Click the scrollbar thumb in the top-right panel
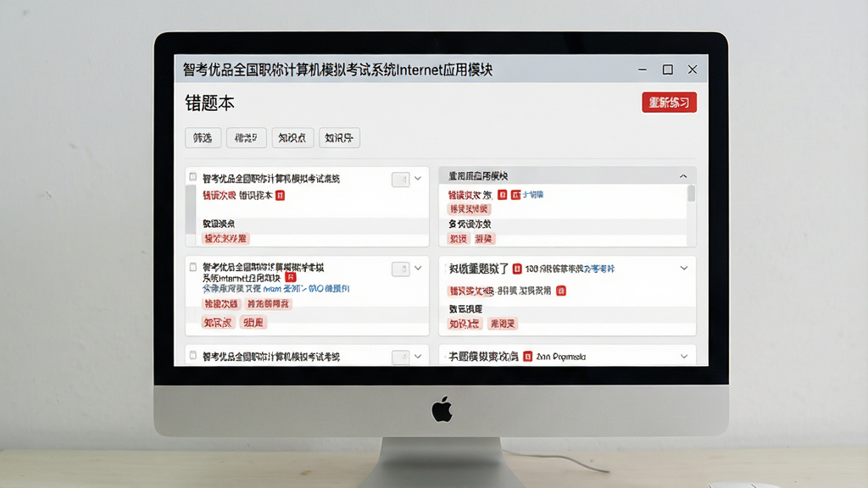Screen dimensions: 868x488 click(x=691, y=194)
